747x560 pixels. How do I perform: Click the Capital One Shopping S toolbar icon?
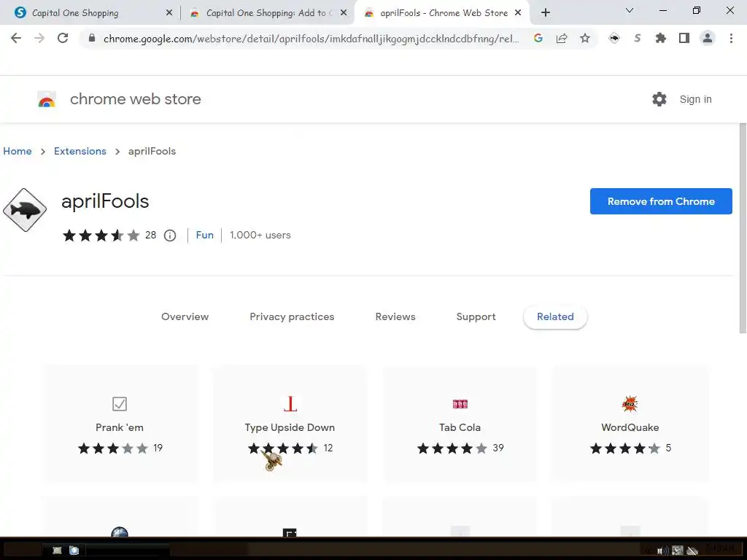[638, 38]
